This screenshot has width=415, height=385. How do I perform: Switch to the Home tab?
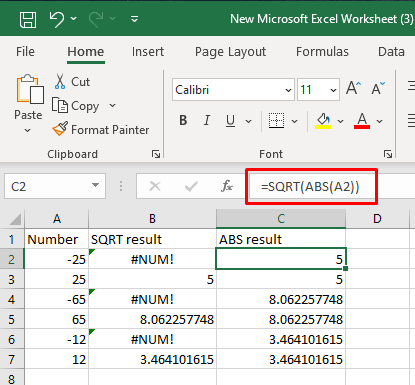86,52
